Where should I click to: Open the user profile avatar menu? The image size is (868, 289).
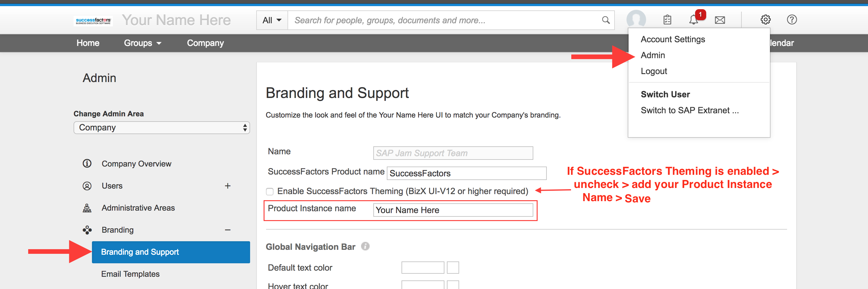click(x=636, y=20)
